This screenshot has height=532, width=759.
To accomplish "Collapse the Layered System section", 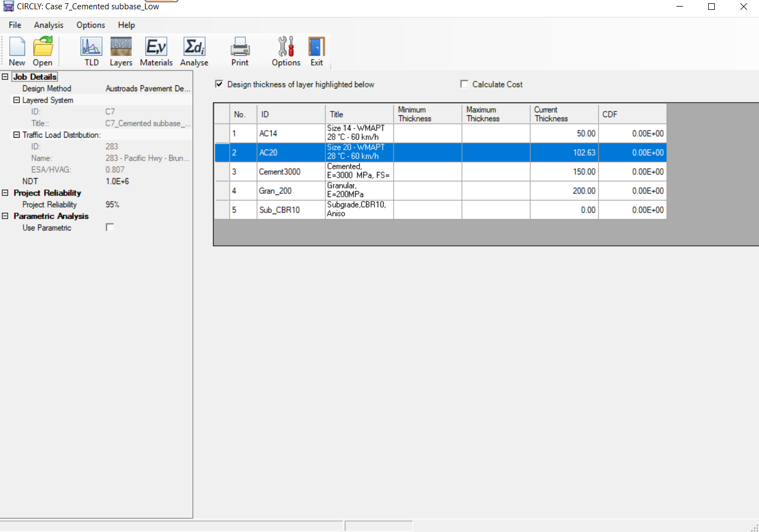I will pos(16,100).
